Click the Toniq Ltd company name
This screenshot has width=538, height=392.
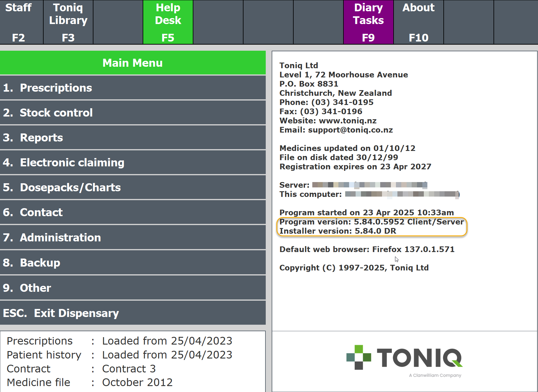299,66
